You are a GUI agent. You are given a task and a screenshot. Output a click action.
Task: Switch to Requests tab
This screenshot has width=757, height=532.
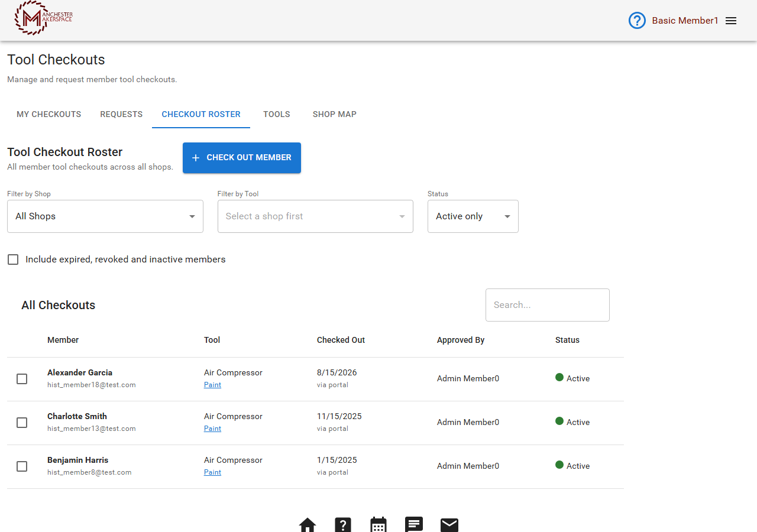tap(121, 114)
